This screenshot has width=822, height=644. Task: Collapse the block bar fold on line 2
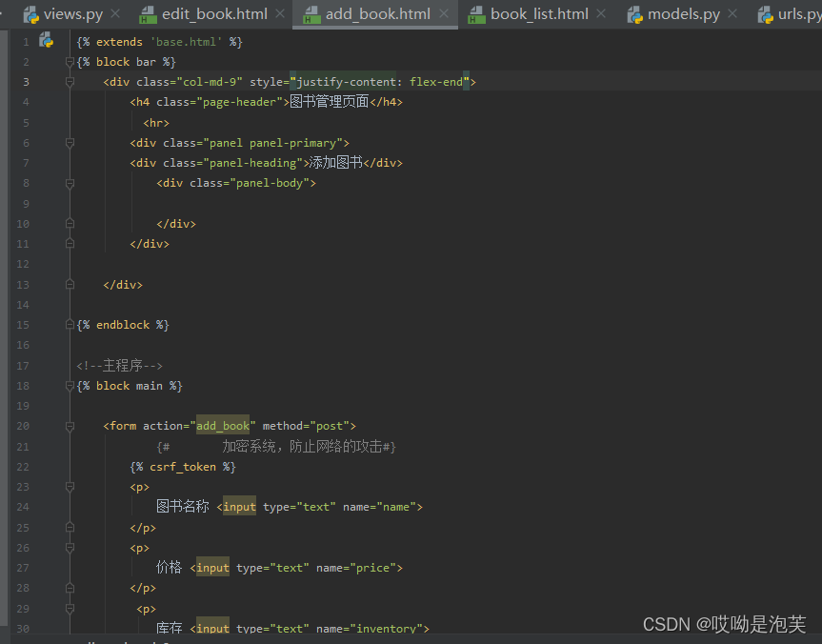[70, 62]
